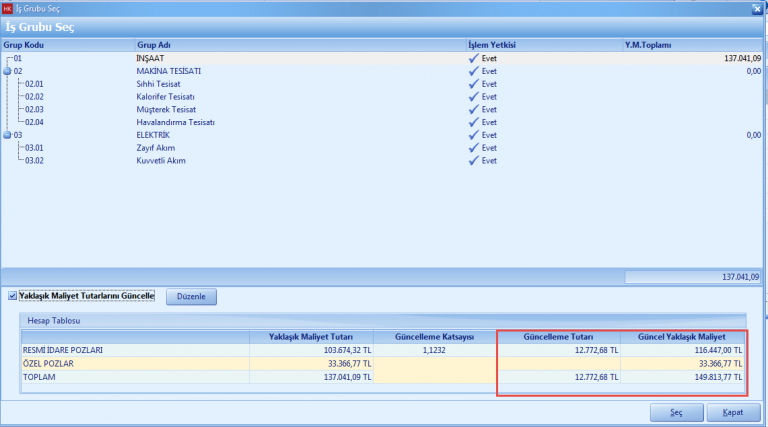Click the Kapat button
Image resolution: width=768 pixels, height=427 pixels.
(732, 412)
